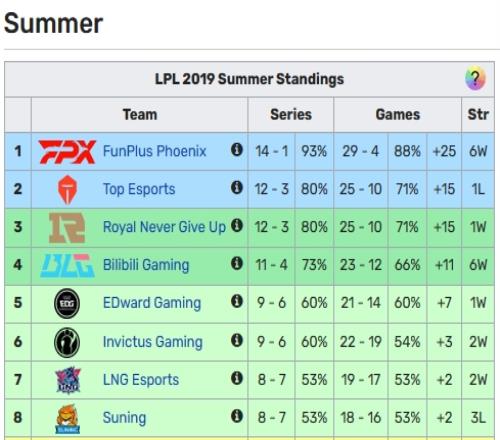Open the Royal Never Give Up link
The width and height of the screenshot is (500, 440).
coord(164,227)
